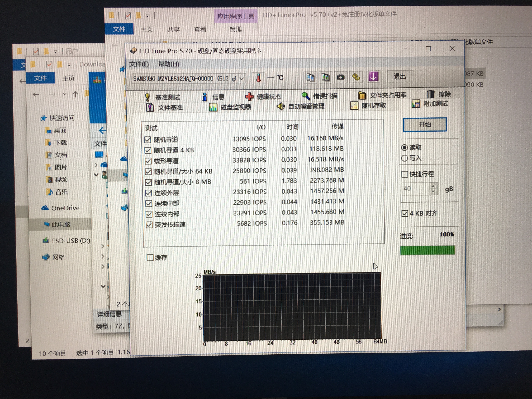Image resolution: width=532 pixels, height=399 pixels.
Task: Uncheck 突发传输速 burst rate checkbox
Action: tap(149, 225)
